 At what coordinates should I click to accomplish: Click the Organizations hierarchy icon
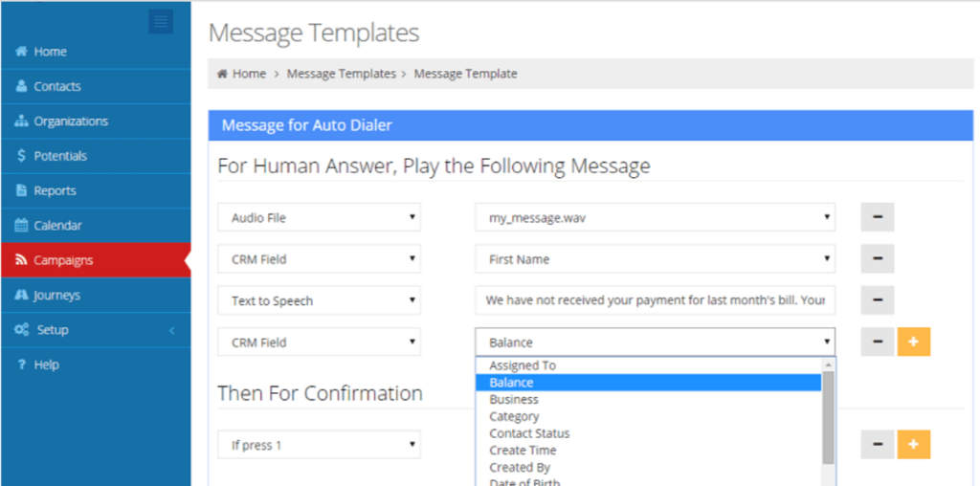click(21, 121)
